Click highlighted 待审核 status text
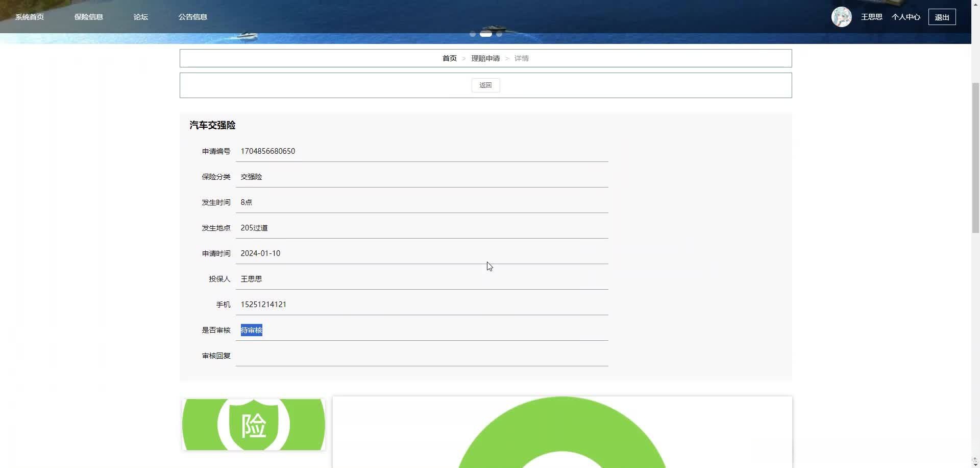This screenshot has height=468, width=980. (252, 330)
